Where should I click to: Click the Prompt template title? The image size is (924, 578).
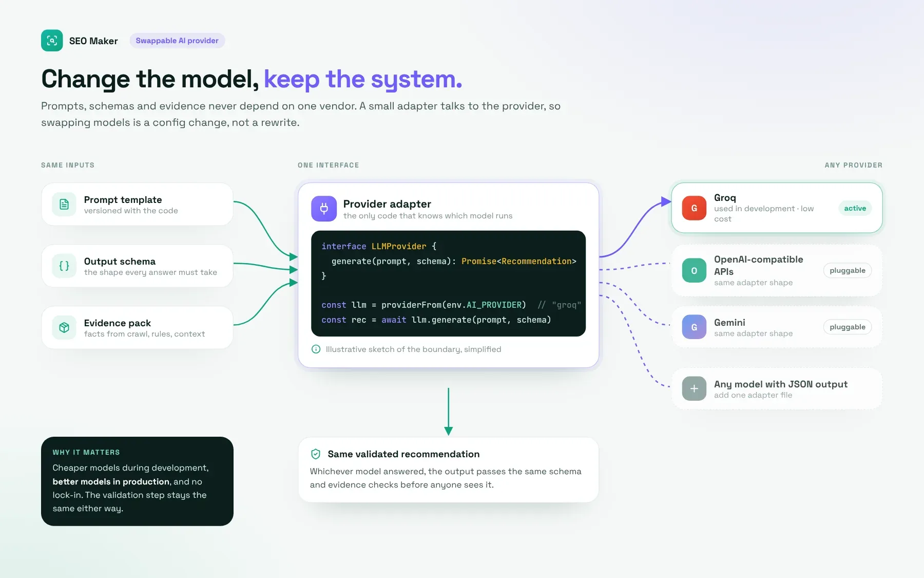tap(123, 200)
